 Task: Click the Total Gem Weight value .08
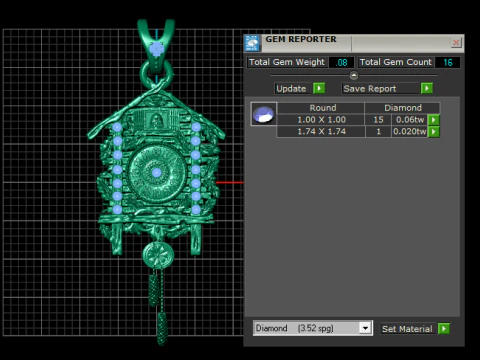point(341,62)
